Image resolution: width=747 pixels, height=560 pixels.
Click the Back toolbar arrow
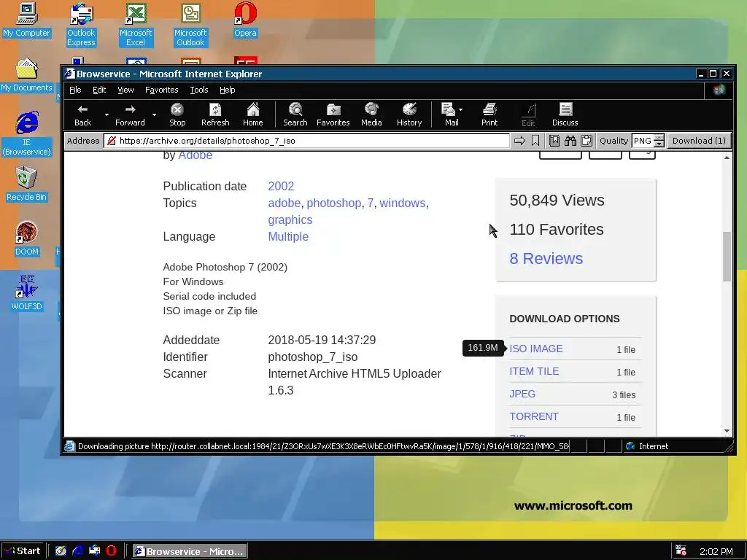(82, 114)
